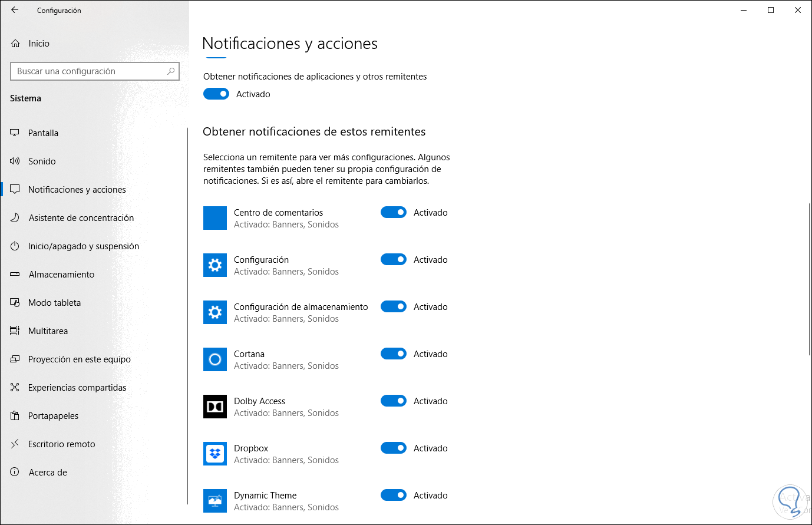Open Escritorio remoto settings

(x=61, y=444)
